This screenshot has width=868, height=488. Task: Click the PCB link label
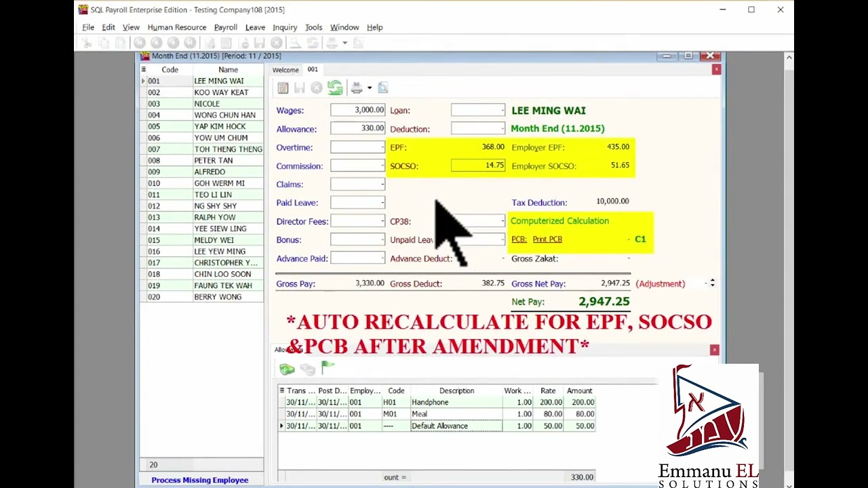pyautogui.click(x=519, y=239)
